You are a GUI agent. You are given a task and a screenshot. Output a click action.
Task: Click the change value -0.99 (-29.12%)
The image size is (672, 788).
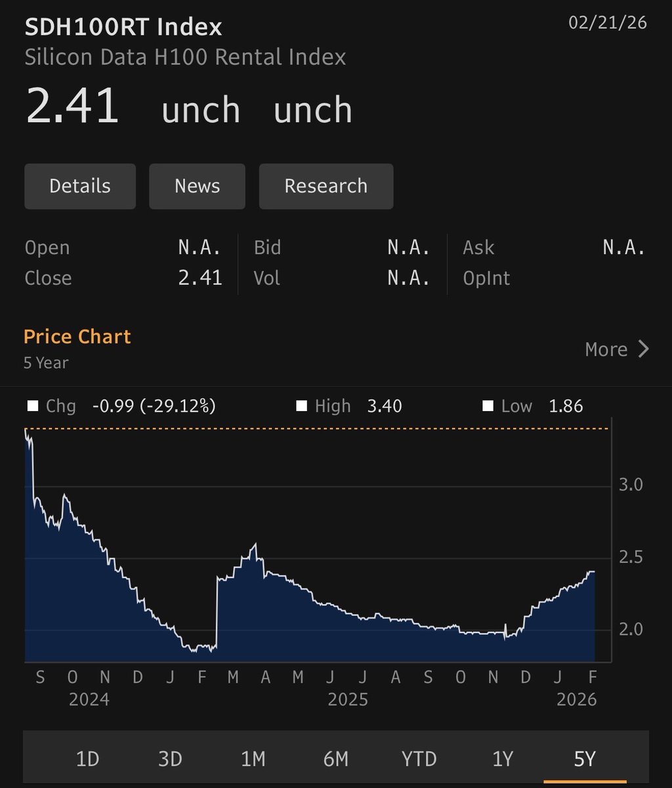tap(154, 406)
